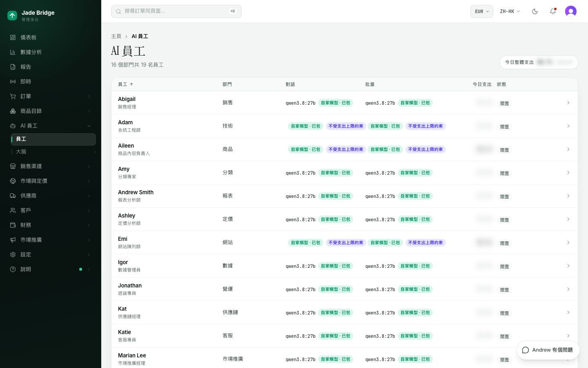Expand the 大腦 submenu chevron

click(x=95, y=152)
